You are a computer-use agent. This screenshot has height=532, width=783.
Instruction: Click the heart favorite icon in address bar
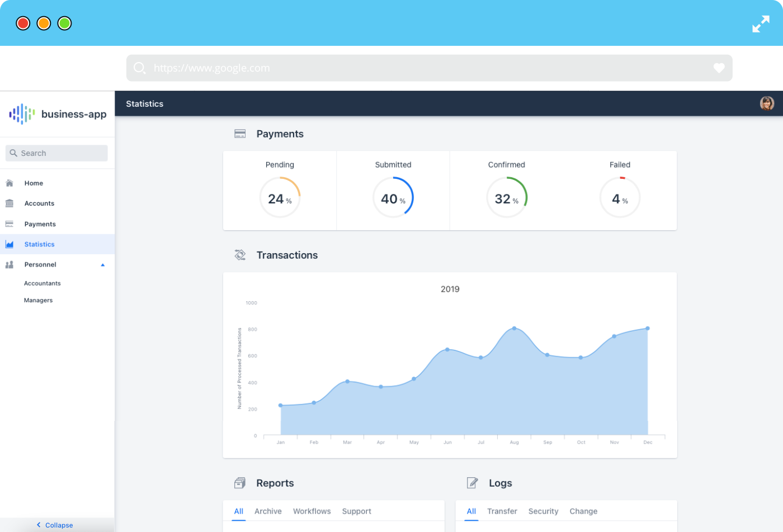[719, 68]
